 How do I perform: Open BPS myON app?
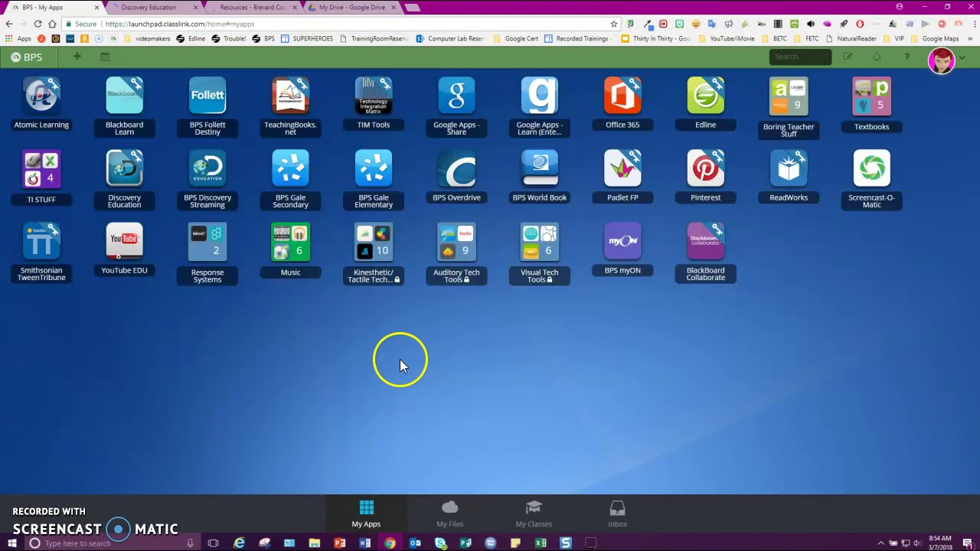(x=622, y=241)
